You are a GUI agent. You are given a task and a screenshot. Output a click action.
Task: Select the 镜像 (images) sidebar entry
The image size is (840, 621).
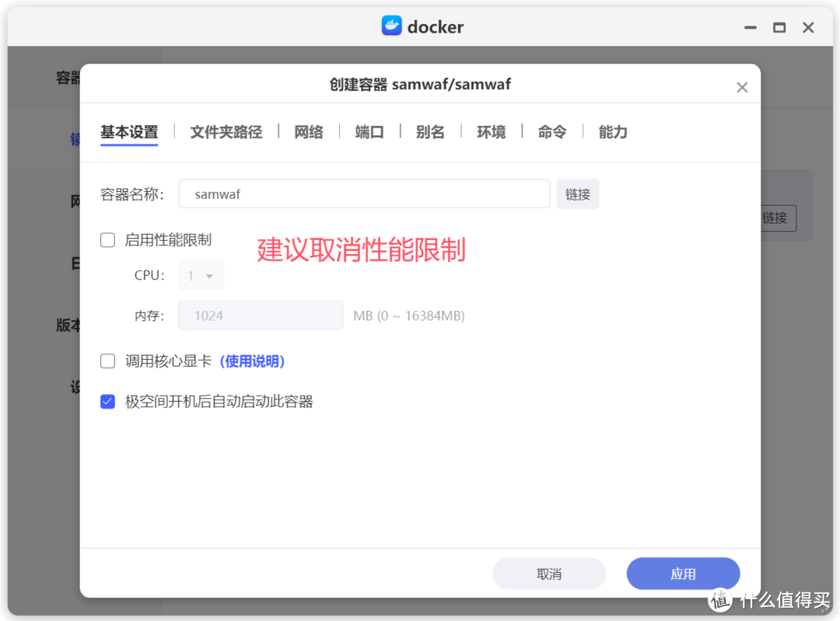[73, 138]
